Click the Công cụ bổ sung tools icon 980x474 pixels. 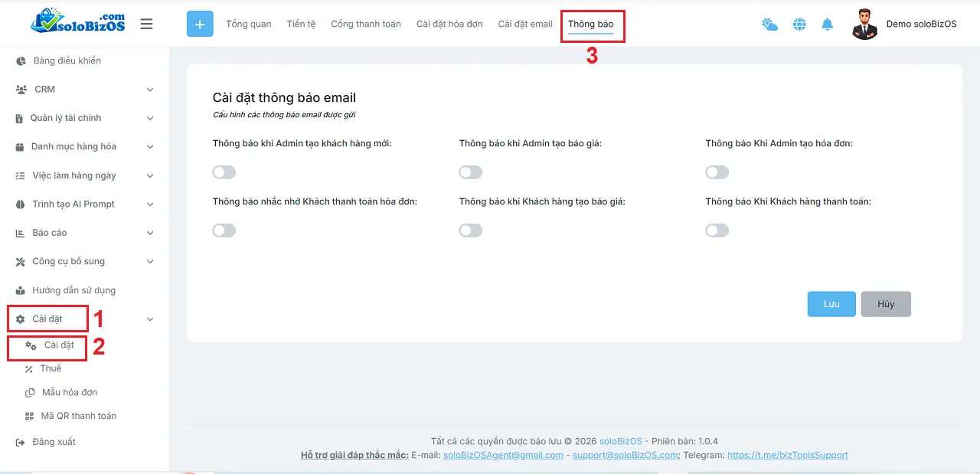21,262
